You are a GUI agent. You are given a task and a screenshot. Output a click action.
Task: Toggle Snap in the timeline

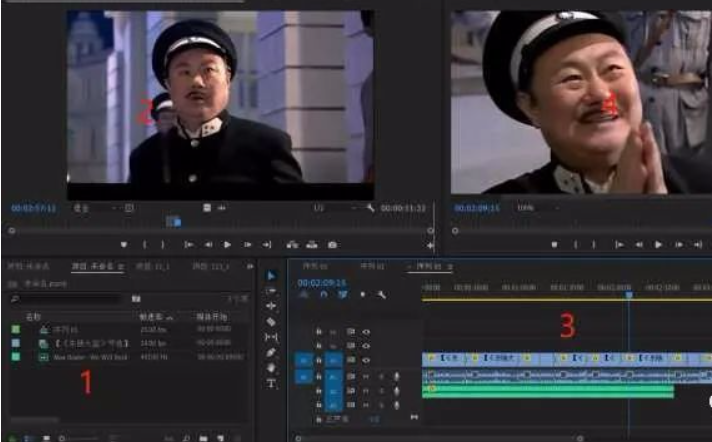[323, 295]
